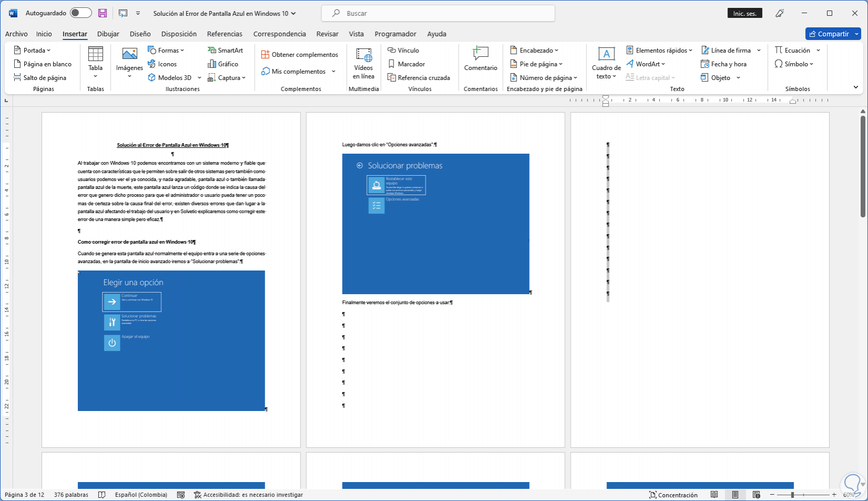The width and height of the screenshot is (868, 501).
Task: Switch to Modo de lectura view
Action: click(714, 495)
